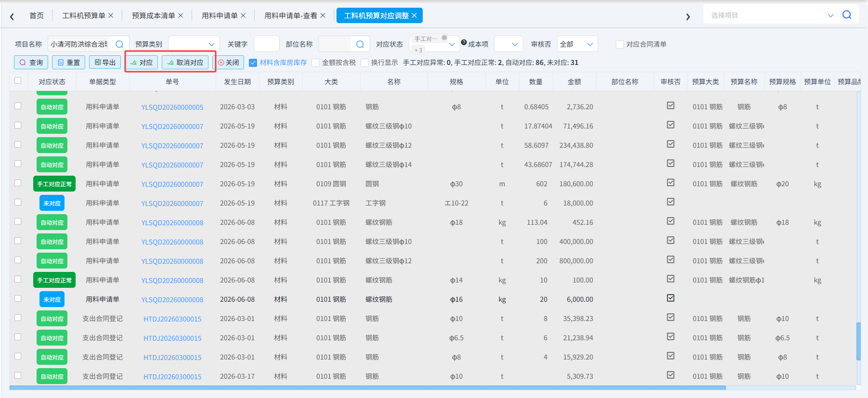The image size is (868, 398).
Task: Click the vertical scrollbar thumb
Action: click(858, 341)
